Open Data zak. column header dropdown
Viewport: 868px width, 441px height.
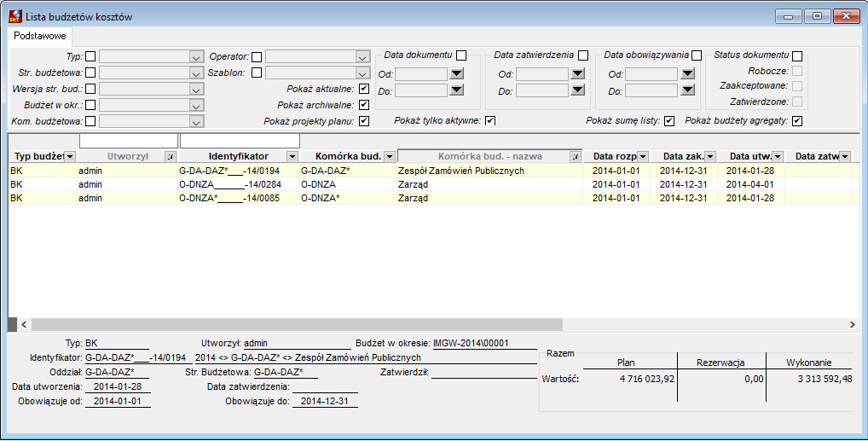pos(710,157)
